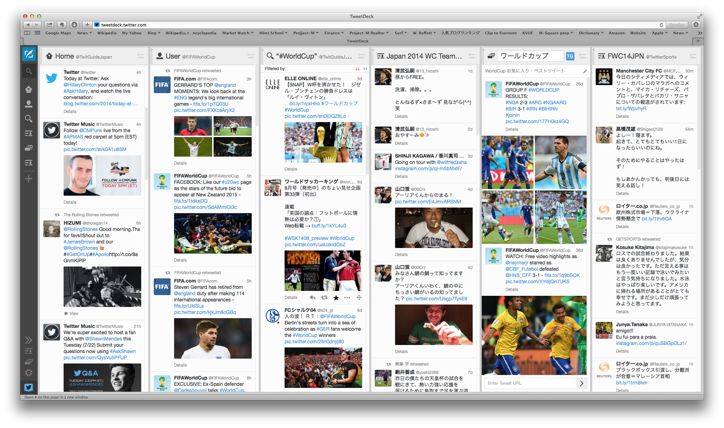
Task: Open the Amazon bookmark
Action: click(x=616, y=33)
